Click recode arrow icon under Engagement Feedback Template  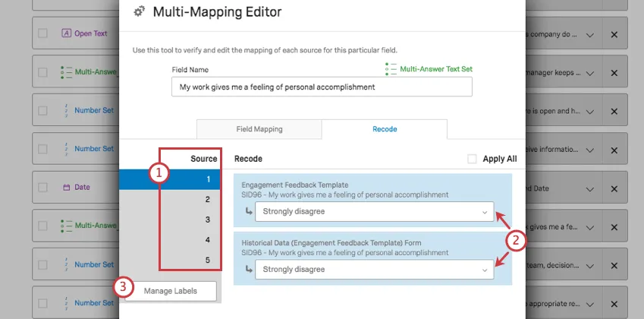click(x=247, y=212)
